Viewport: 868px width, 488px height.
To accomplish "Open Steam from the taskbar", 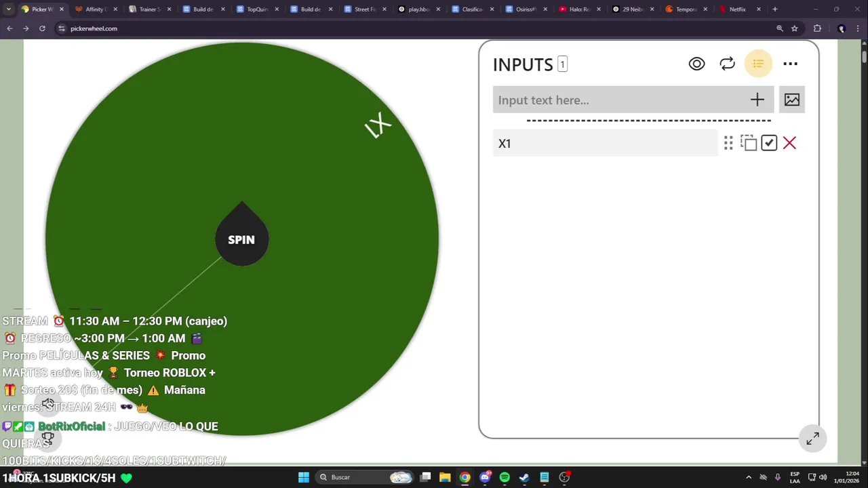I will tap(524, 477).
